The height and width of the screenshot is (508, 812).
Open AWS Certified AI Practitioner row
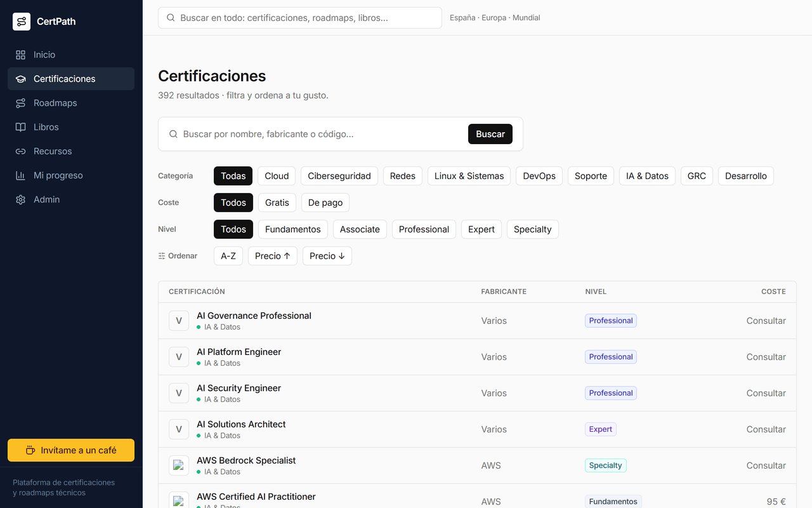[x=477, y=497]
